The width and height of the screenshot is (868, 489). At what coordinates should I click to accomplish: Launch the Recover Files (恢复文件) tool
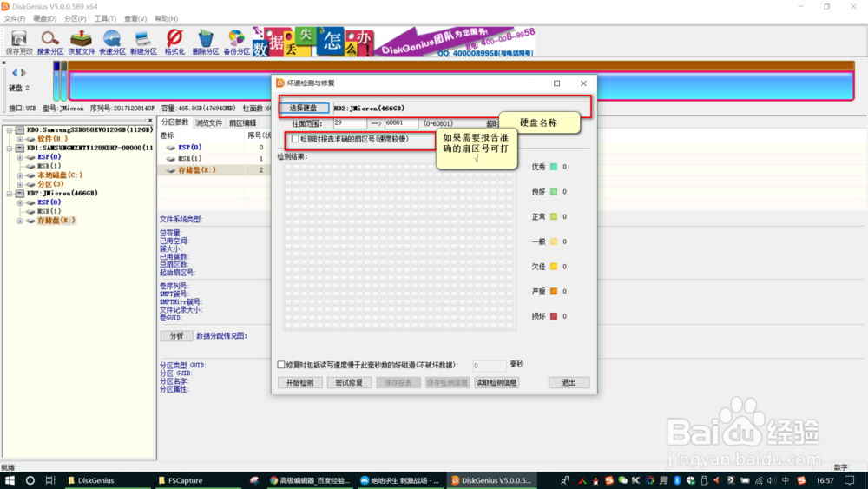[81, 42]
